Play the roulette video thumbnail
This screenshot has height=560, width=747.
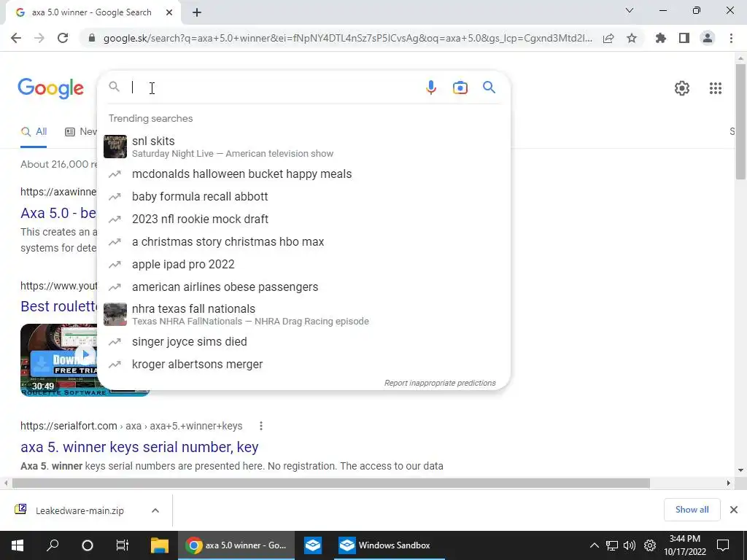click(x=58, y=359)
